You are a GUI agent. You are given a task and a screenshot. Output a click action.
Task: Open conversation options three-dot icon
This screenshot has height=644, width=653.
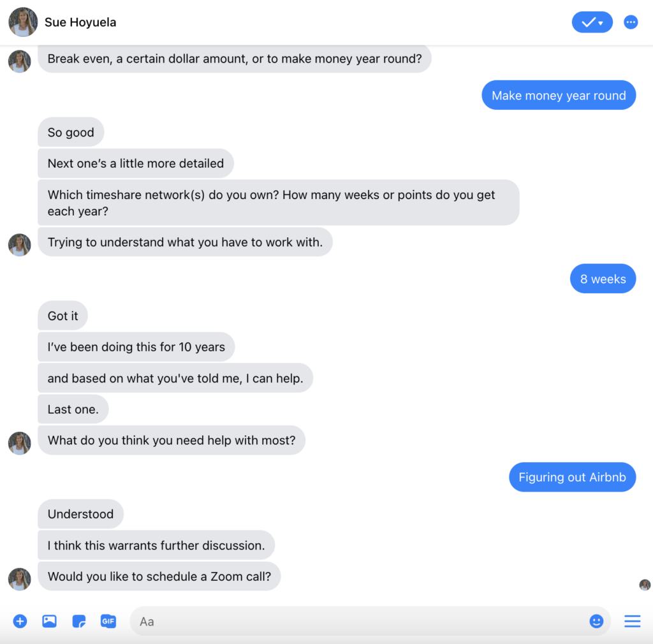tap(631, 22)
